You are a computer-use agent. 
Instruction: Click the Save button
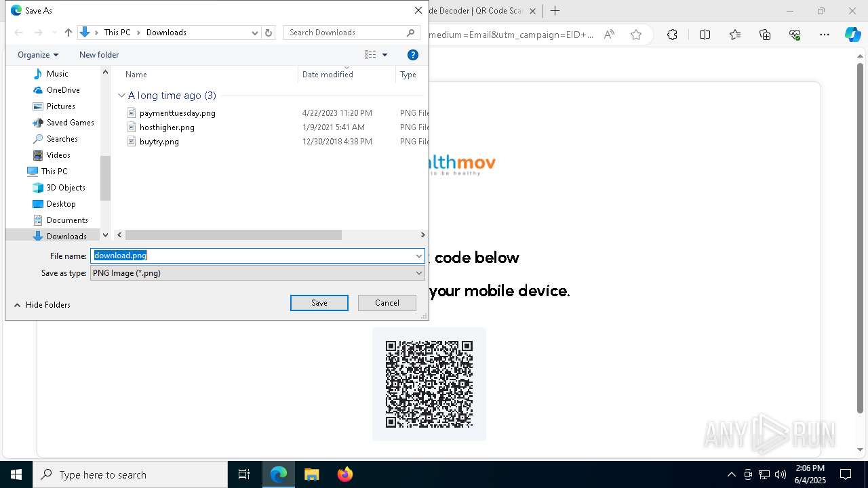click(319, 303)
